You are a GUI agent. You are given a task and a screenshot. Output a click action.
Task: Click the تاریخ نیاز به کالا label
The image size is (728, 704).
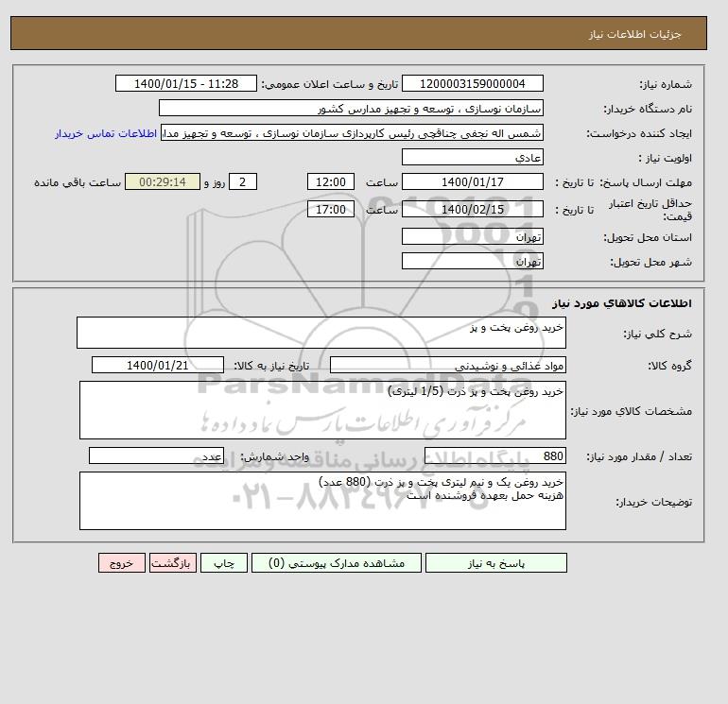271,366
